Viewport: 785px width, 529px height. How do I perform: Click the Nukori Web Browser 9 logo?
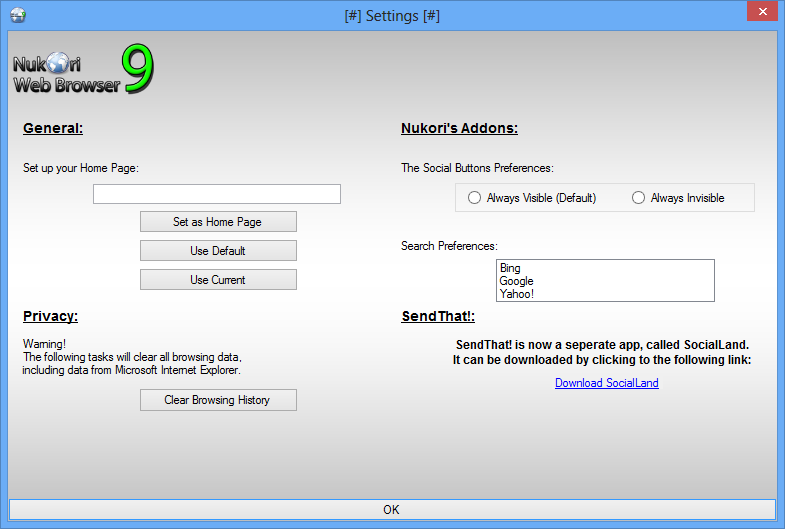click(83, 69)
